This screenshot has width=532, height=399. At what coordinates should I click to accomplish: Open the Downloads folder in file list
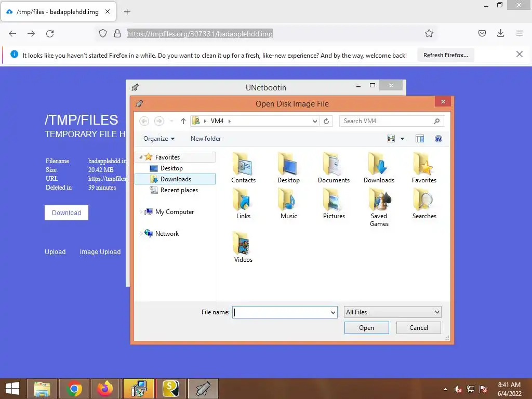tap(379, 168)
